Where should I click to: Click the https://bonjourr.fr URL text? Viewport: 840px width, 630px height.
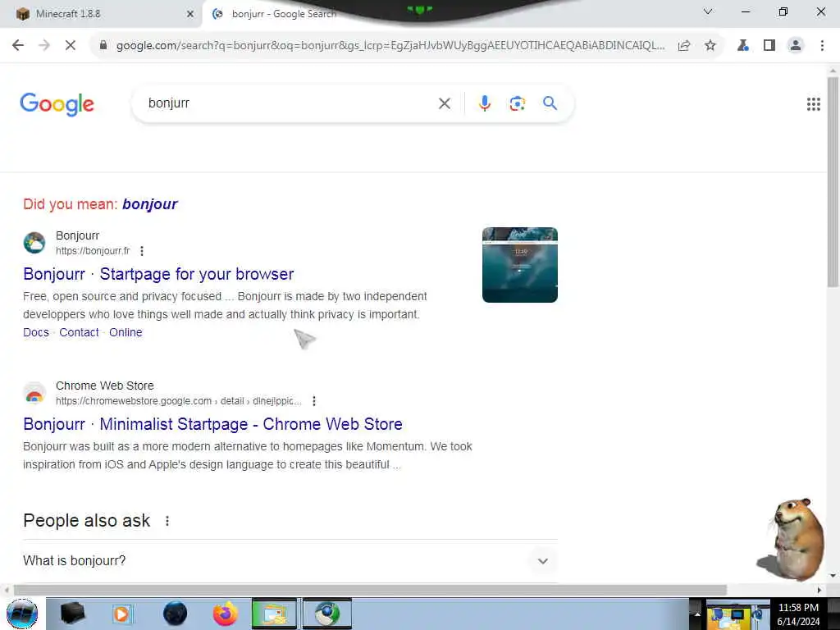pyautogui.click(x=93, y=251)
